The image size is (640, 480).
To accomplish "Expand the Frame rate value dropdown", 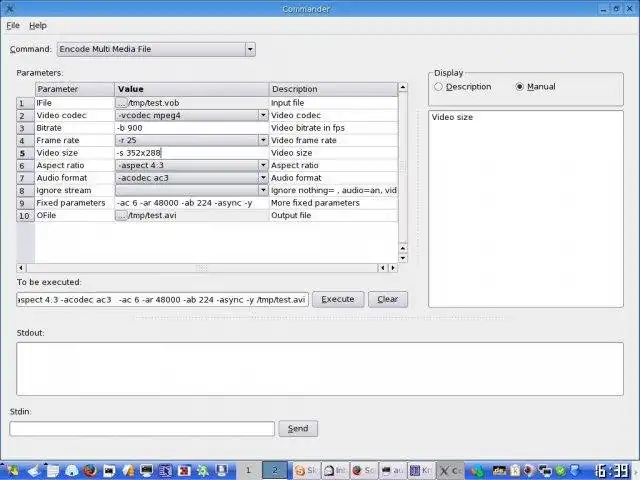I will 263,140.
